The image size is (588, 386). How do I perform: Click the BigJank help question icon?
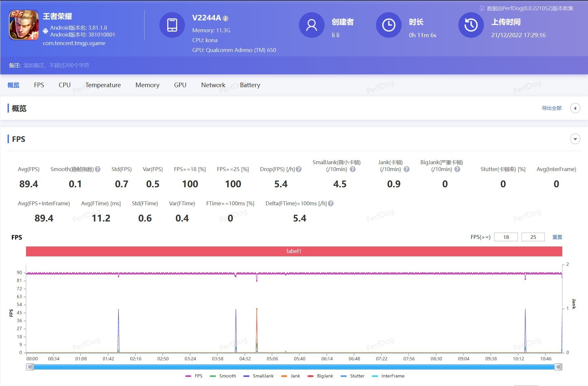457,169
